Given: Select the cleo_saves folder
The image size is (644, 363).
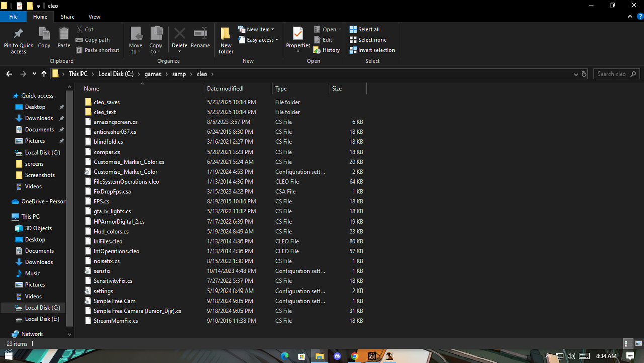Looking at the screenshot, I should [x=107, y=102].
